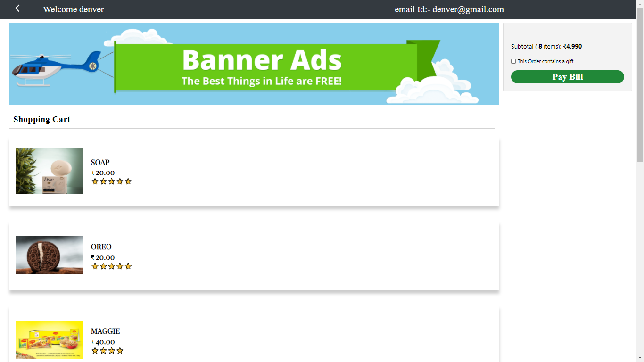Viewport: 644px width, 362px height.
Task: Click the third star of MAGGIE rating
Action: [x=112, y=351]
